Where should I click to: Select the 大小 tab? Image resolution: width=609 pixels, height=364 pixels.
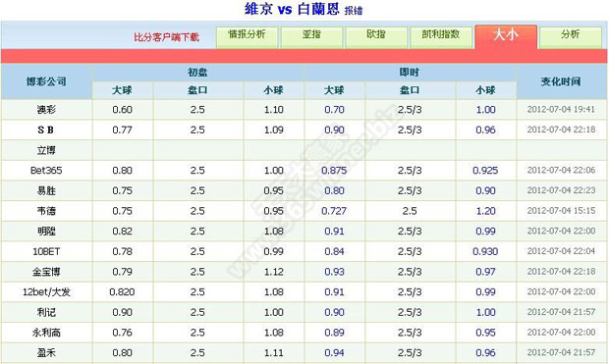506,36
